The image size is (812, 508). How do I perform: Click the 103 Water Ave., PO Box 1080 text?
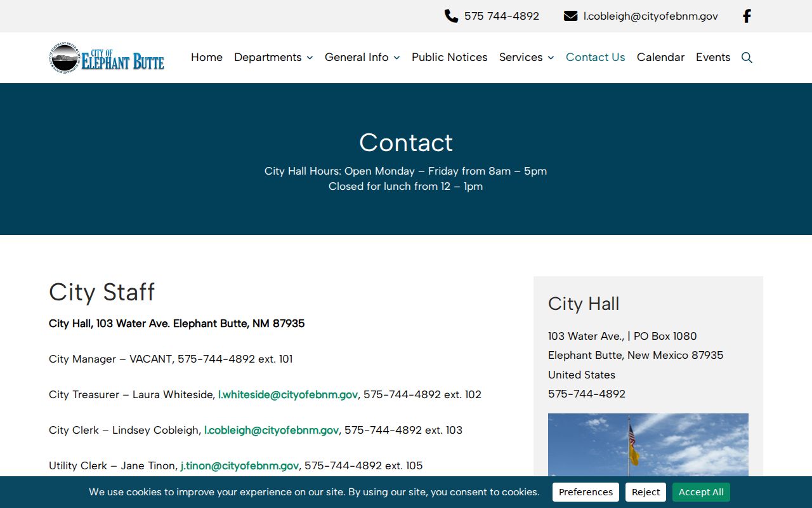622,336
